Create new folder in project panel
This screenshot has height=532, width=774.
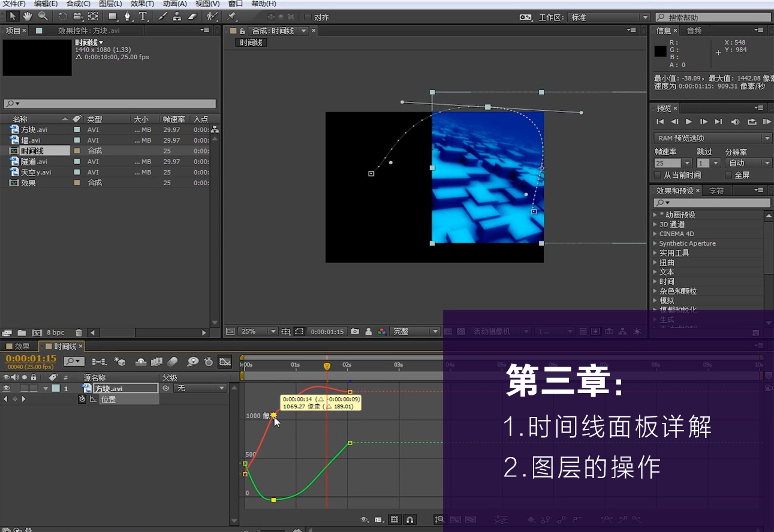pos(22,332)
